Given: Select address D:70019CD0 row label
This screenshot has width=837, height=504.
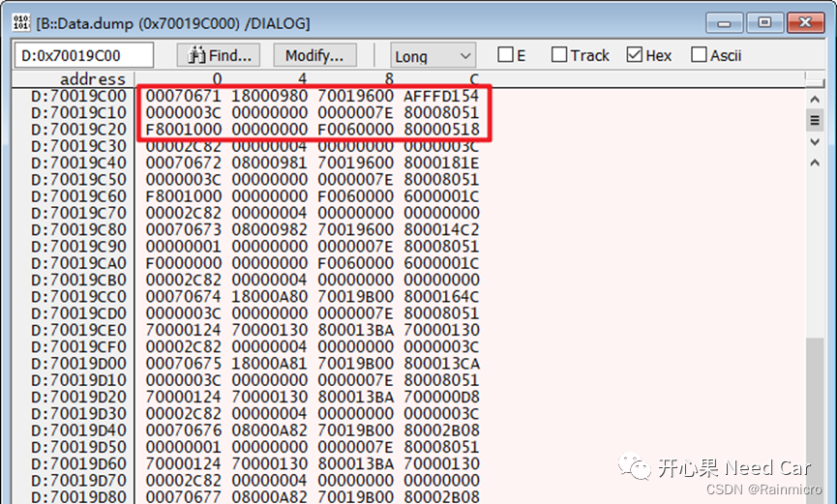Looking at the screenshot, I should click(x=78, y=313).
